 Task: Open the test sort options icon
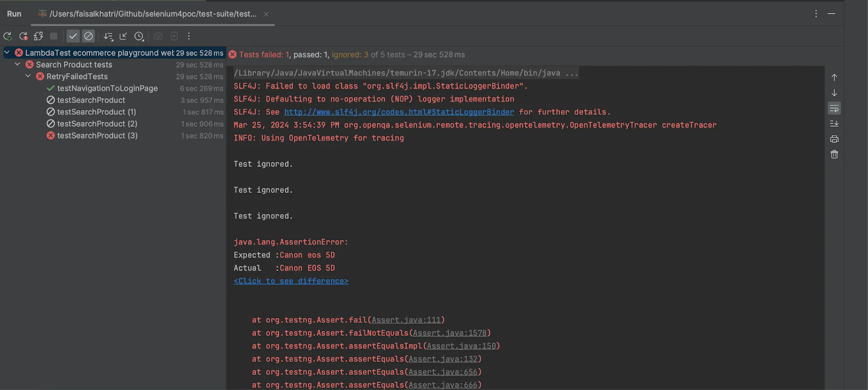(108, 36)
